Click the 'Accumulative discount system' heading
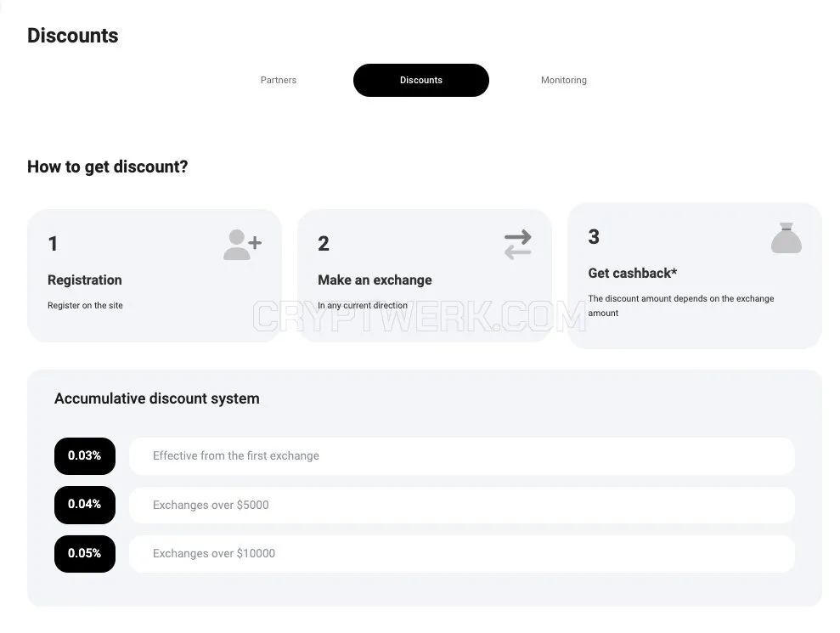840x633 pixels. pyautogui.click(x=157, y=398)
